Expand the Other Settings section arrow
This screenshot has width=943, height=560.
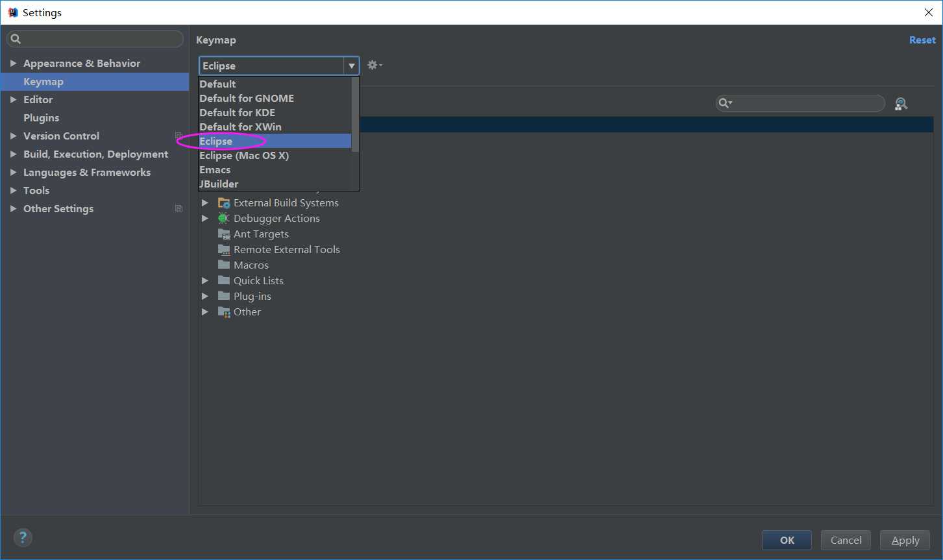pyautogui.click(x=13, y=209)
